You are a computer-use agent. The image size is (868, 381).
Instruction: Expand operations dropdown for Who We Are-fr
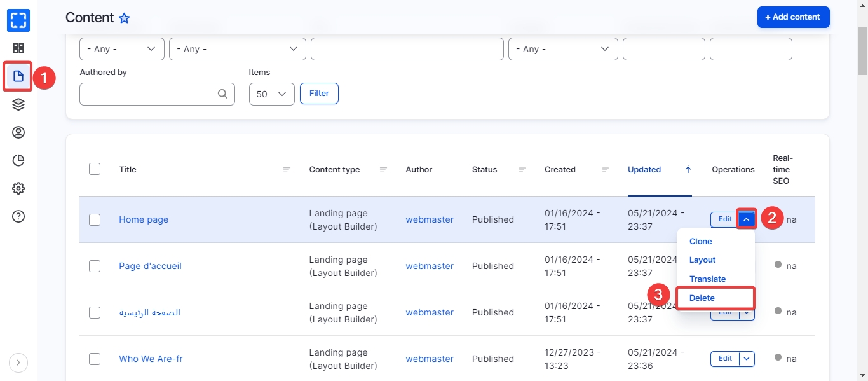[747, 359]
